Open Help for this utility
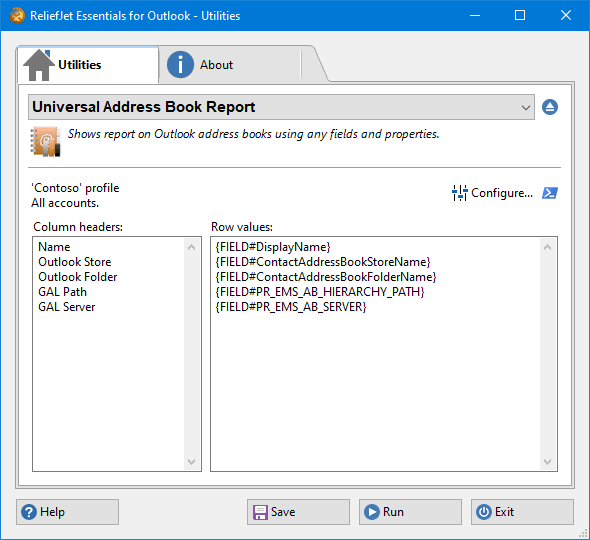 (x=67, y=512)
